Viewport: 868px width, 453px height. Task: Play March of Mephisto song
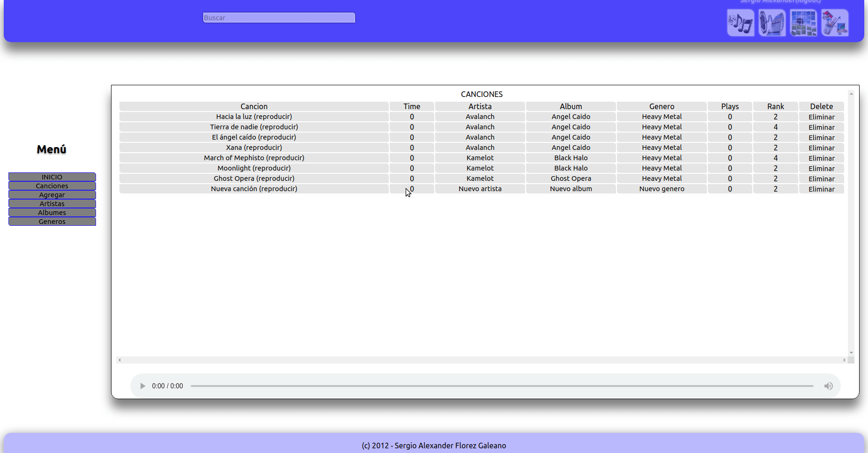pyautogui.click(x=254, y=158)
